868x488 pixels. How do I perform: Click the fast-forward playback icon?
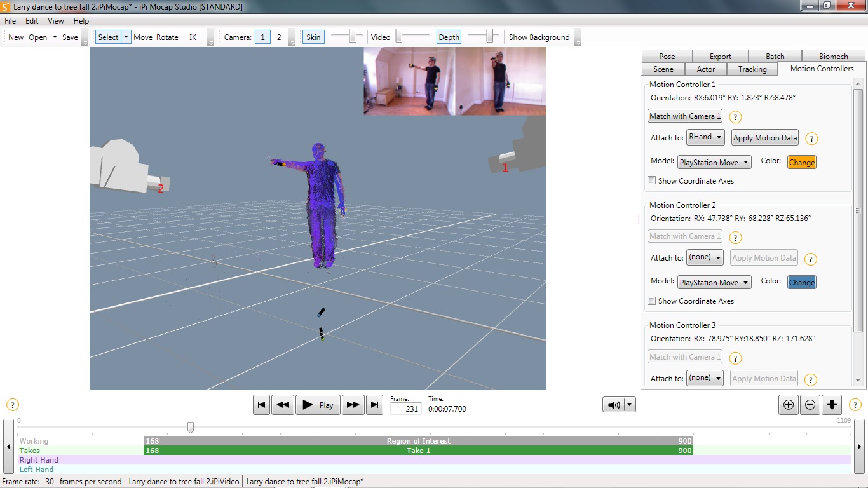point(353,405)
